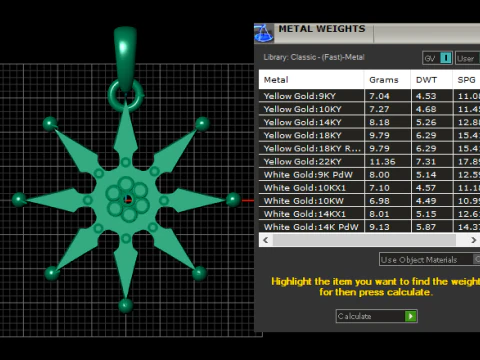Sort by the DWT column header
The image size is (480, 360).
432,80
